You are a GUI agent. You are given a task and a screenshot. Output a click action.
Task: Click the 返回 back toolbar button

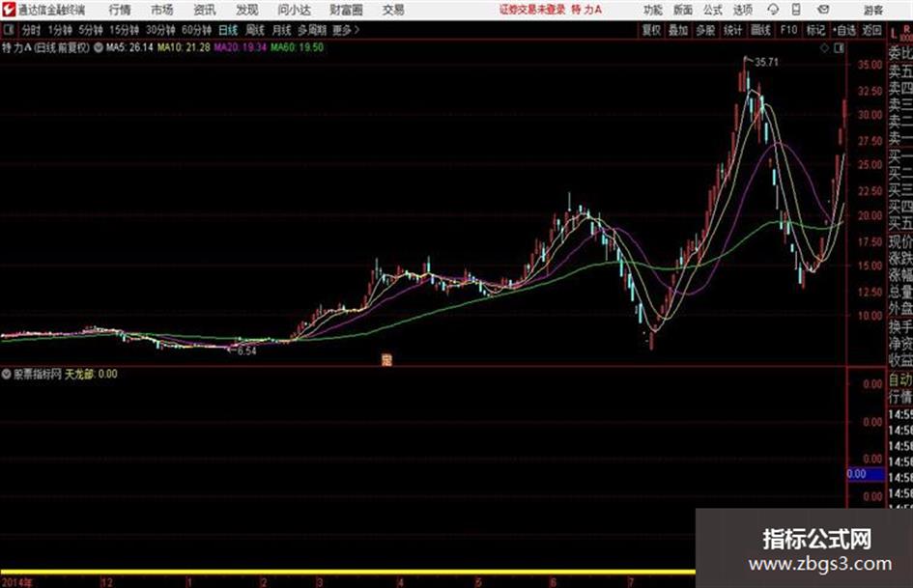[x=871, y=30]
